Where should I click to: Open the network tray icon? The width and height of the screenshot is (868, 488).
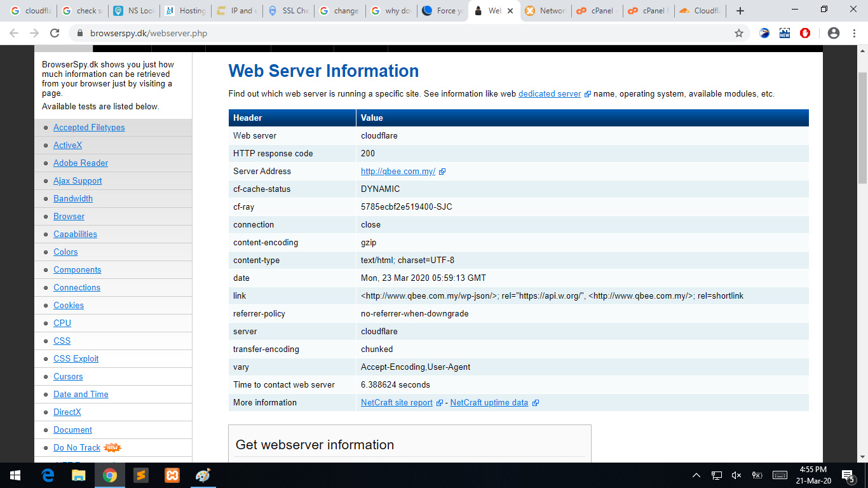click(x=717, y=475)
